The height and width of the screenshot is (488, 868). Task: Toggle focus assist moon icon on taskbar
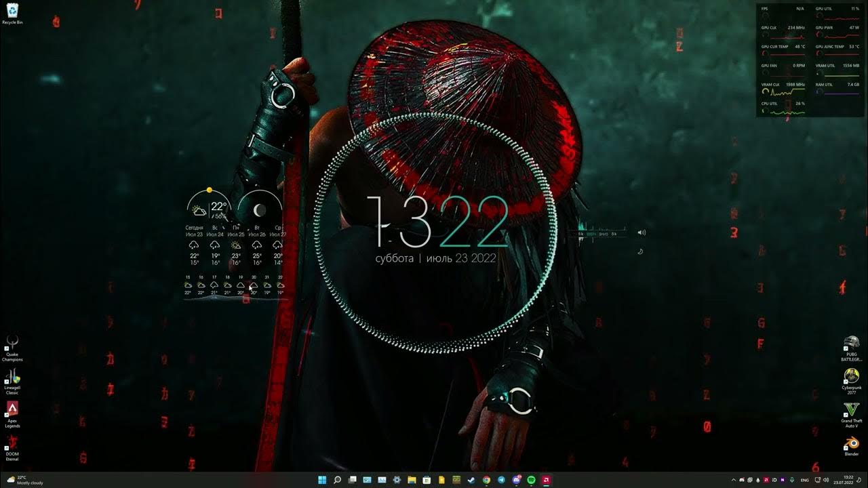(x=859, y=480)
